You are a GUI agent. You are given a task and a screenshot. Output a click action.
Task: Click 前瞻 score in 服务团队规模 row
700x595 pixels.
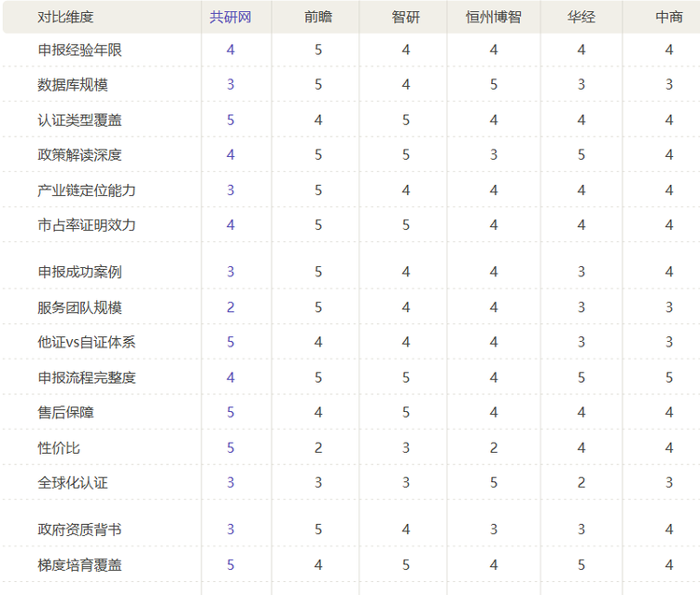coord(318,307)
